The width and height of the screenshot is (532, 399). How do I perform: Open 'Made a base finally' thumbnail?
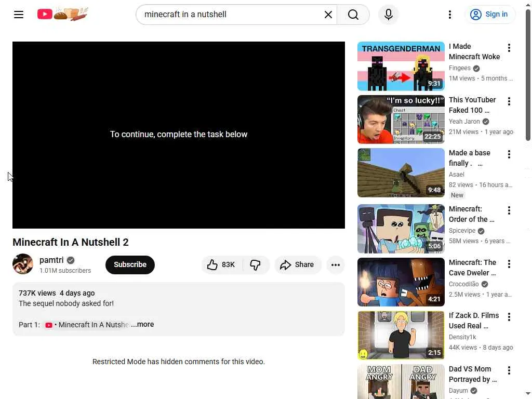[401, 172]
